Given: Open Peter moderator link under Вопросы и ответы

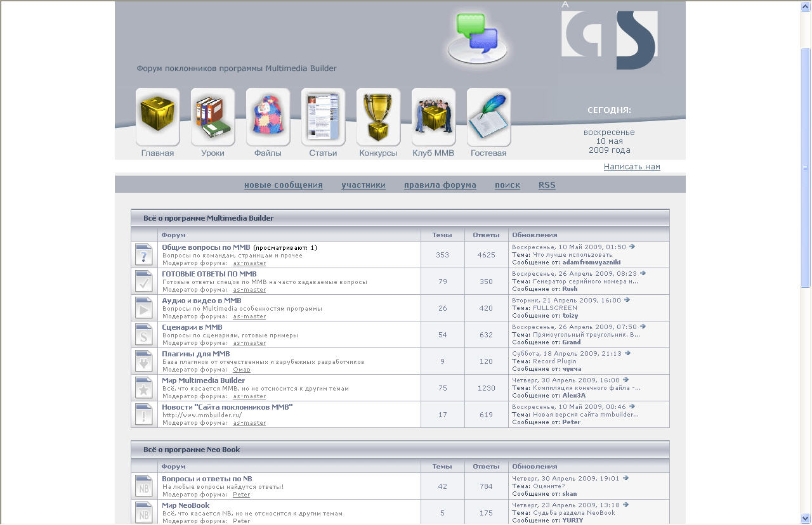Looking at the screenshot, I should click(x=242, y=495).
